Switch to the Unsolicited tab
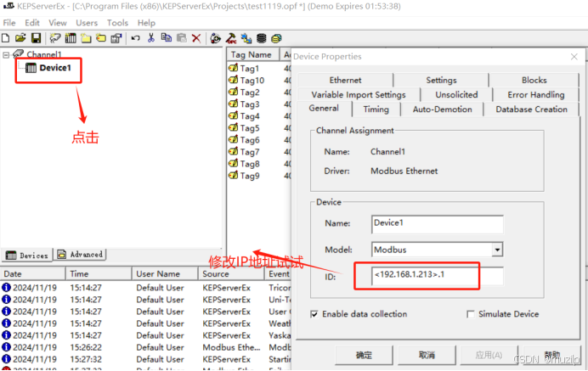The width and height of the screenshot is (588, 371). click(456, 95)
